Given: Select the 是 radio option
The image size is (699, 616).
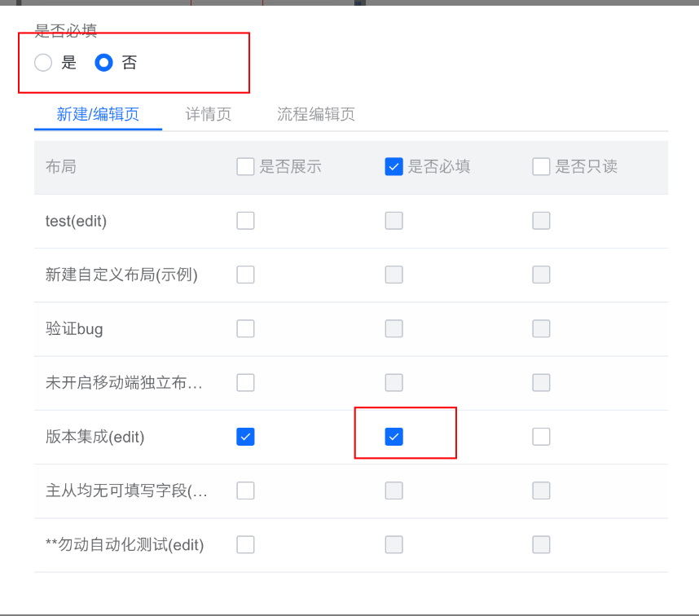Looking at the screenshot, I should [x=43, y=63].
